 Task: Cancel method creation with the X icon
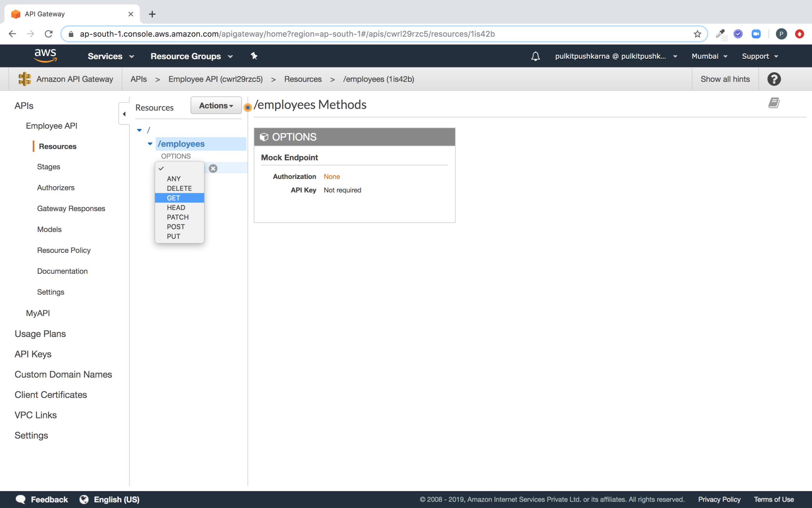click(213, 168)
